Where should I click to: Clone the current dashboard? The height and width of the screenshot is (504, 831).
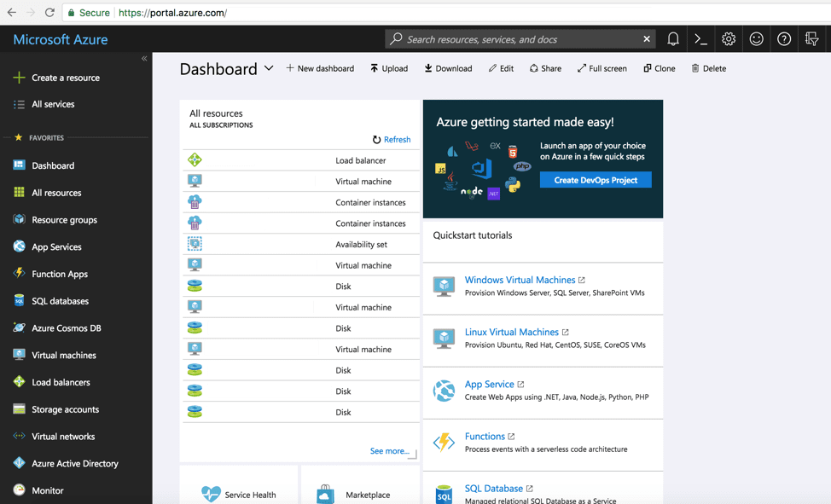click(660, 68)
